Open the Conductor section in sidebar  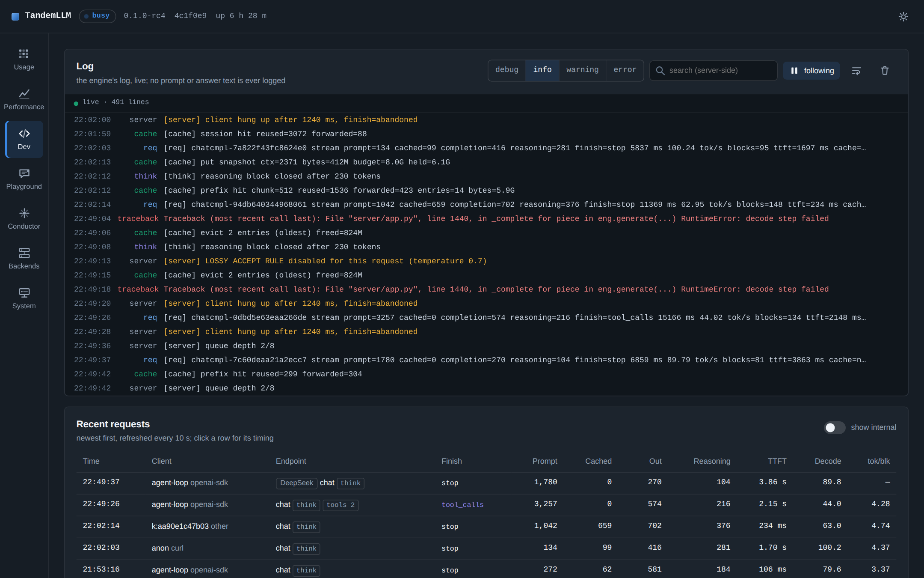coord(24,219)
